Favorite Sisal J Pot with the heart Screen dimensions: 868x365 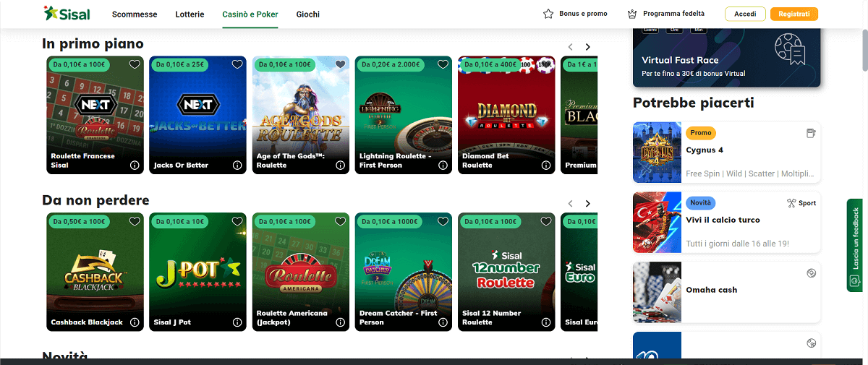237,221
